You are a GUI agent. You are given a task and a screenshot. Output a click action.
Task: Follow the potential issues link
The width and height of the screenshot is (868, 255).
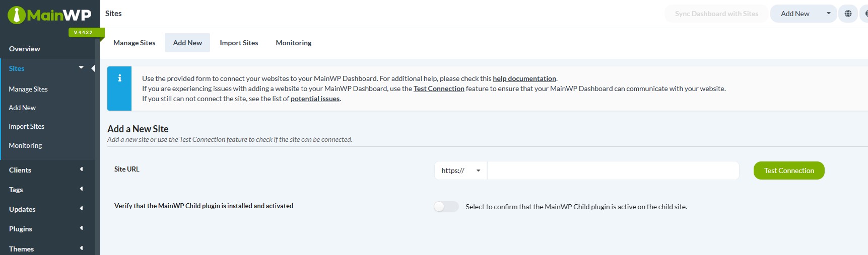315,99
